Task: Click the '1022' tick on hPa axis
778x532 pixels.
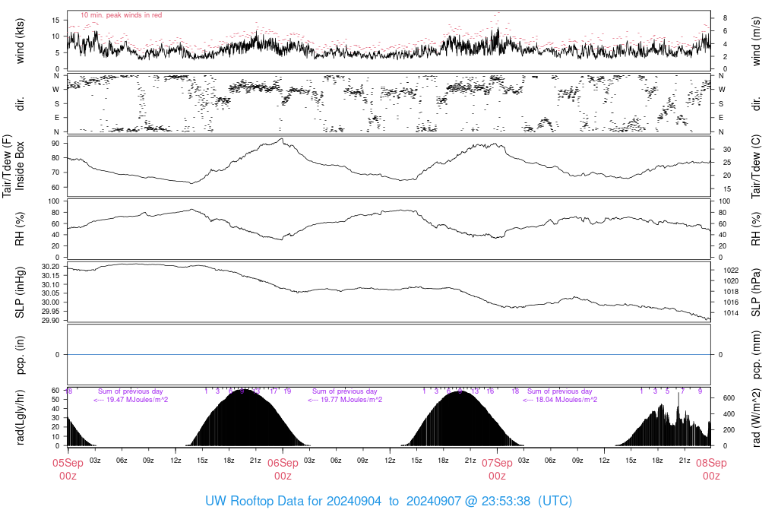Action: point(731,271)
